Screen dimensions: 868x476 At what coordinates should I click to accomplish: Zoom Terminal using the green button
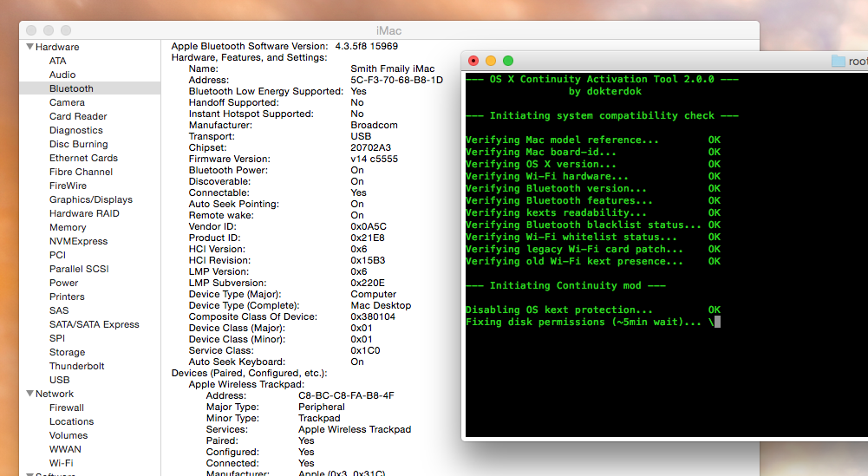[507, 61]
